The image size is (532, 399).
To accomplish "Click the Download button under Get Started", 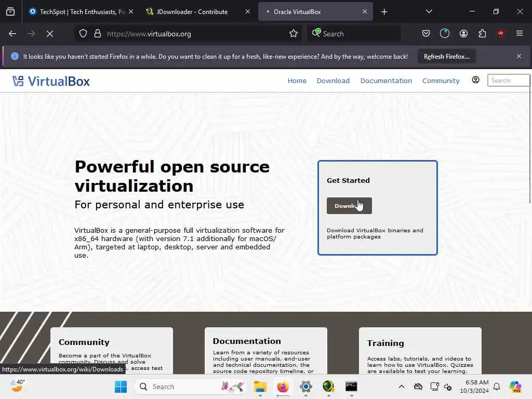I will 349,206.
